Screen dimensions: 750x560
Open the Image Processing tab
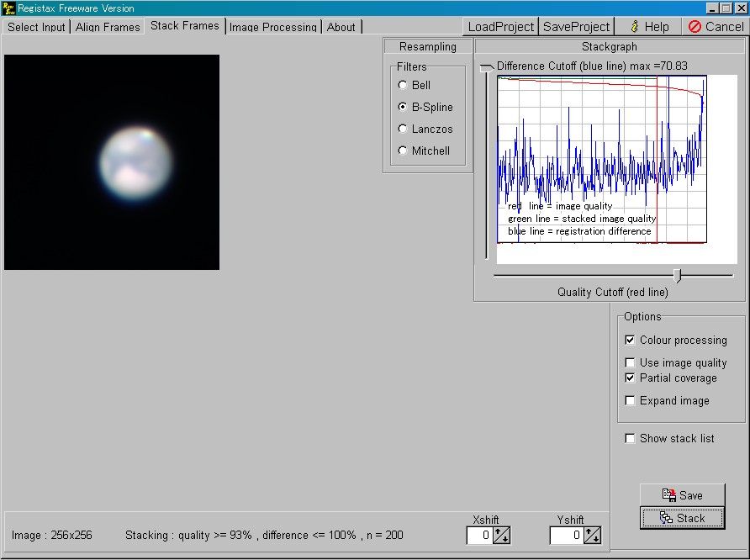[272, 27]
